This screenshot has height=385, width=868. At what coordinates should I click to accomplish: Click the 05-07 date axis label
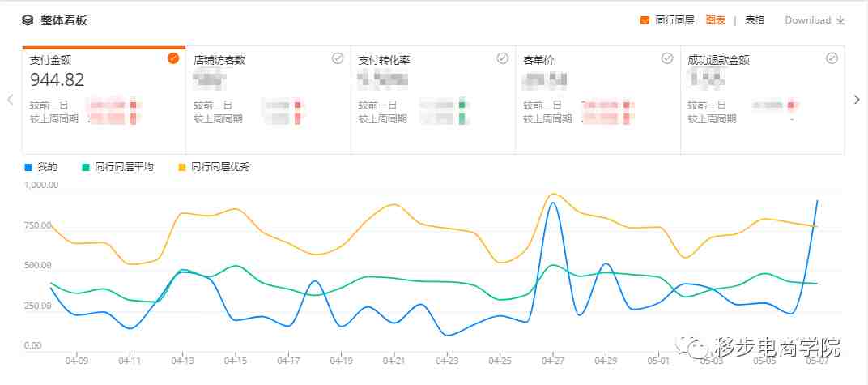[x=817, y=361]
